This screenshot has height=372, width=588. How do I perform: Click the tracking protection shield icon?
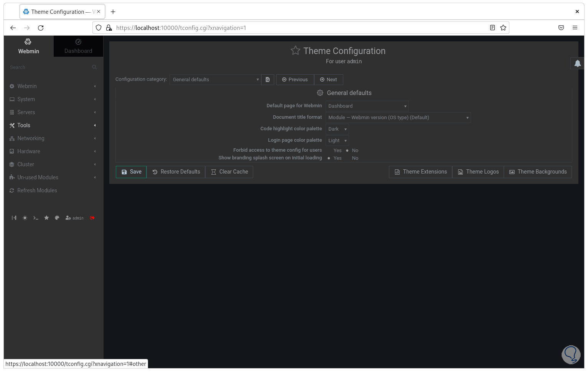[x=99, y=28]
